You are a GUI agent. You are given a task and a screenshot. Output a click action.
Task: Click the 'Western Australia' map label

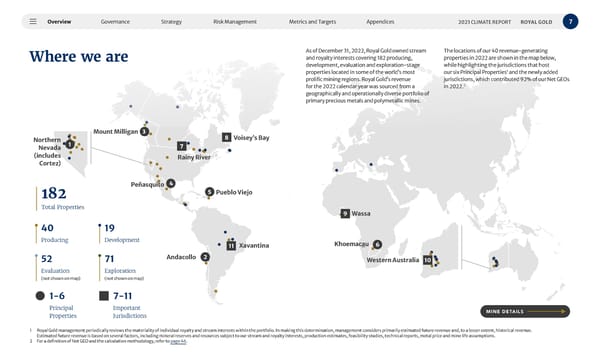(x=393, y=260)
